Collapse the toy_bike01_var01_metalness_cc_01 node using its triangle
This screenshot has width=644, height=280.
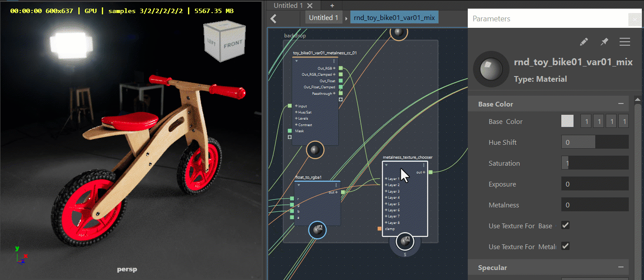[x=297, y=61]
